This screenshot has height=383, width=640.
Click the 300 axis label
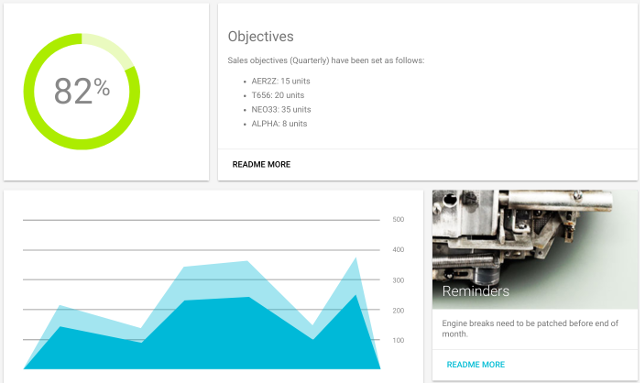pos(398,280)
